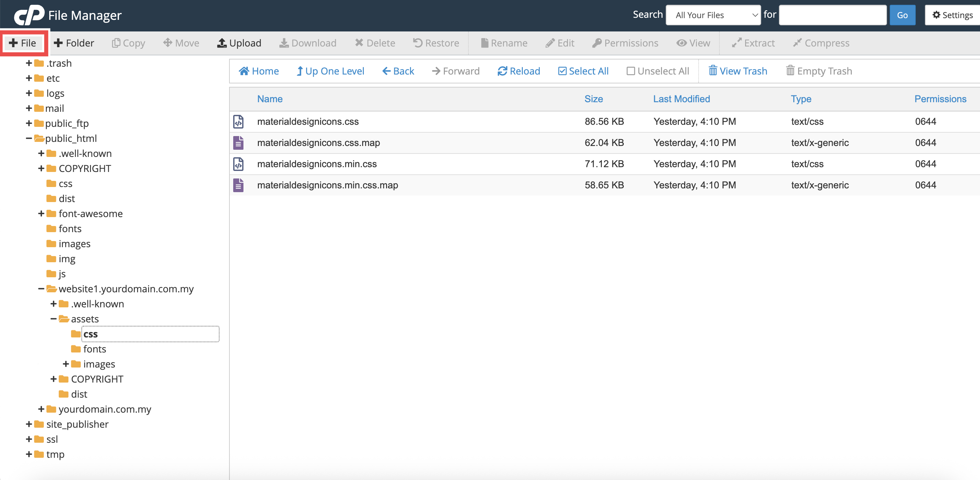980x480 pixels.
Task: Expand the images folder under assets
Action: [x=66, y=364]
